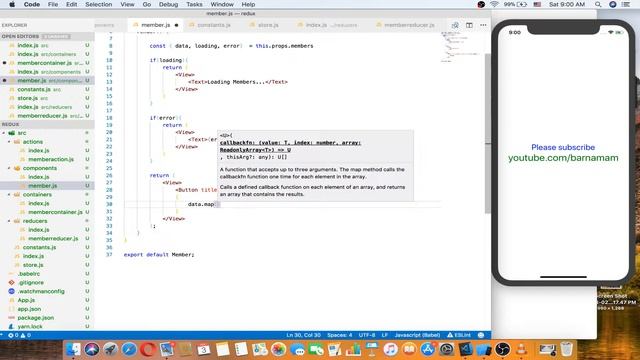Open Opera browser from the dock
The image size is (640, 360).
[148, 349]
